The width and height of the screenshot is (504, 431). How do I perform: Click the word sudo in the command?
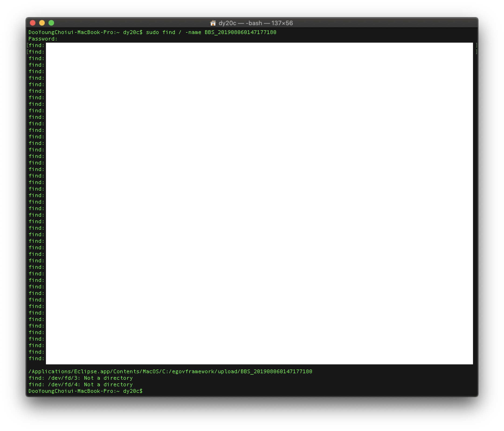[152, 32]
